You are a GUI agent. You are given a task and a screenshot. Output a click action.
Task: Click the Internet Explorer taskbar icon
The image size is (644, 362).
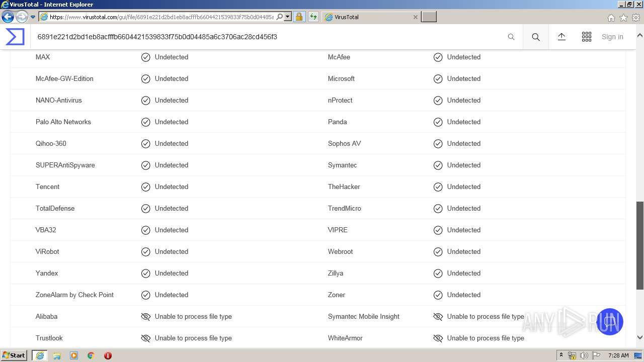(x=40, y=355)
